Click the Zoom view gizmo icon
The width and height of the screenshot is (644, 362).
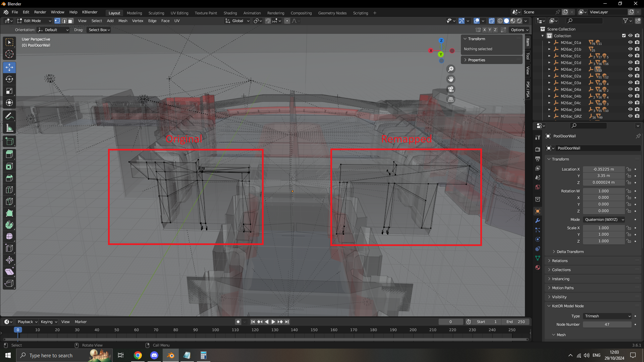click(x=451, y=69)
